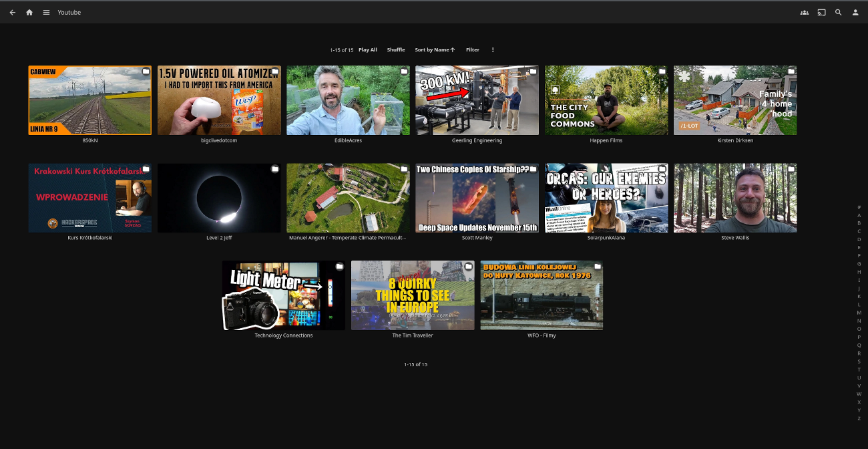Click the folder icon on the bigclivedotcom card
The height and width of the screenshot is (449, 868).
(x=274, y=71)
